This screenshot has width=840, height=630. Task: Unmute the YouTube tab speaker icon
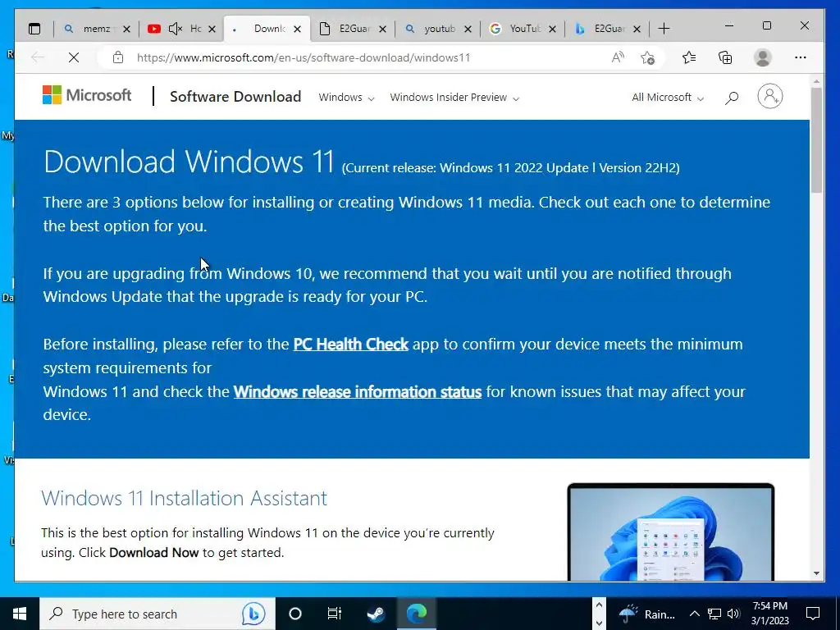point(176,29)
